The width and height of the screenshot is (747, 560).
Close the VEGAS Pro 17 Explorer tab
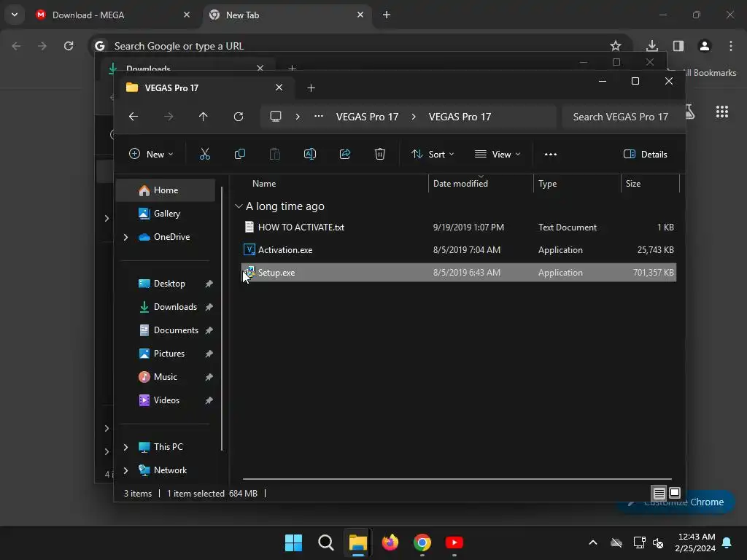pos(279,87)
